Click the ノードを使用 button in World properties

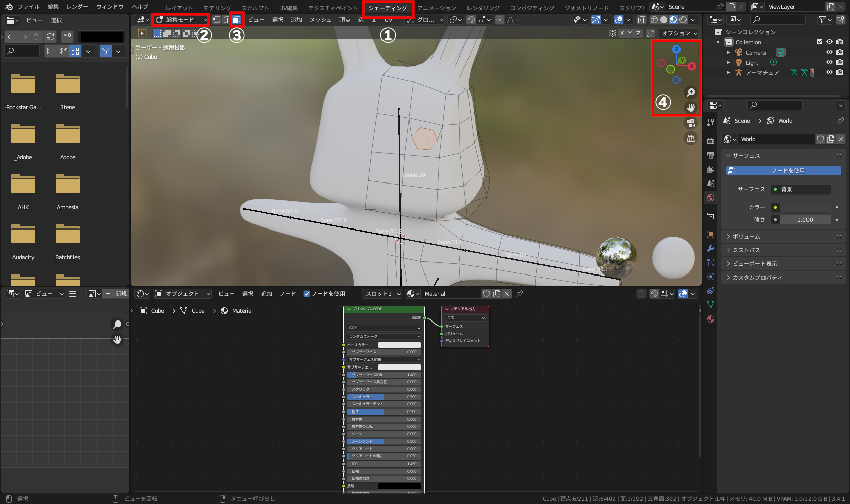pos(784,171)
